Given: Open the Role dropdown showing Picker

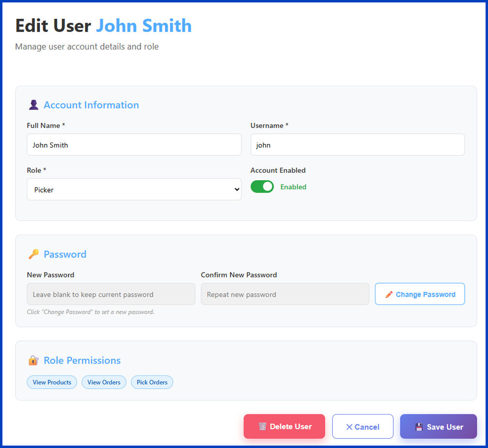Looking at the screenshot, I should (x=134, y=190).
